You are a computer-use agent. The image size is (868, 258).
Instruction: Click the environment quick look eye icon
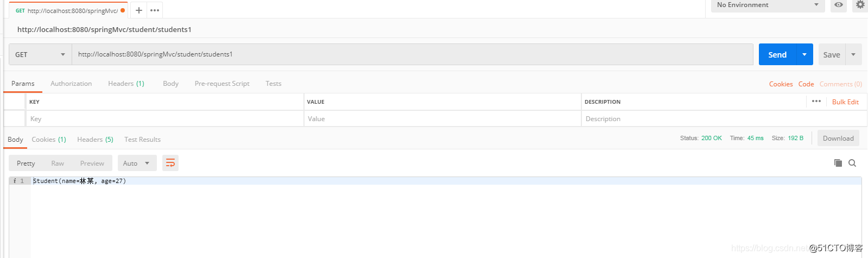[x=839, y=5]
